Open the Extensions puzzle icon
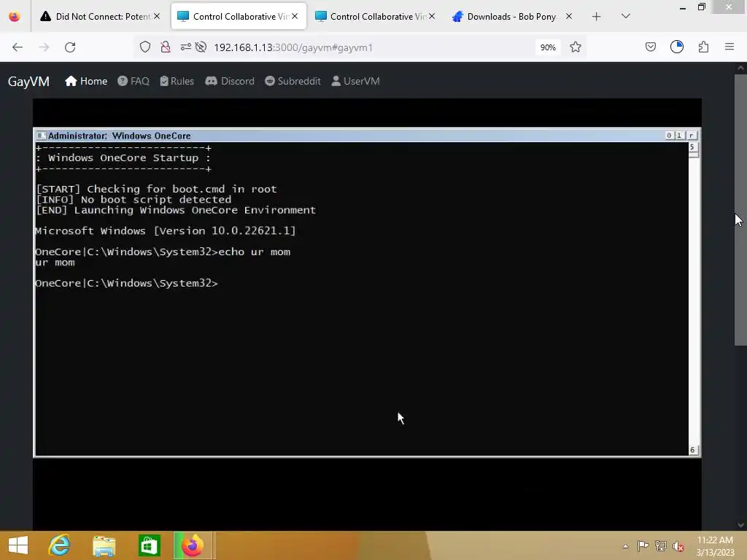This screenshot has width=747, height=560. (x=704, y=47)
